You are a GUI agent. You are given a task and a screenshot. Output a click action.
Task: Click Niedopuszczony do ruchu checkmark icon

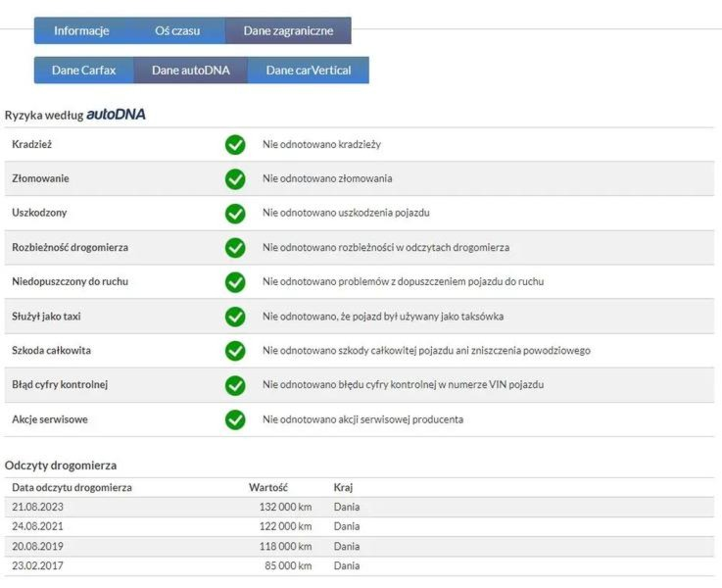[x=235, y=282]
